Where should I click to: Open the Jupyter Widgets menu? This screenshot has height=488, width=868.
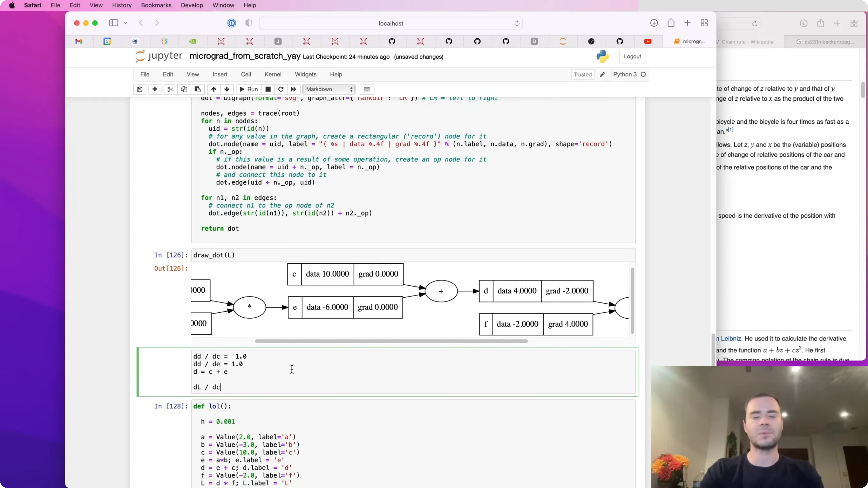pyautogui.click(x=305, y=75)
